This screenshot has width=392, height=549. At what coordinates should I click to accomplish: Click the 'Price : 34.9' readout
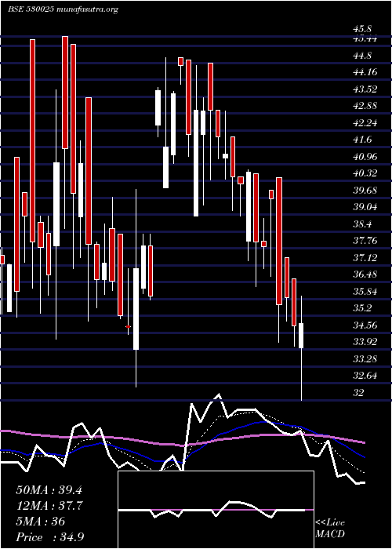[49, 536]
